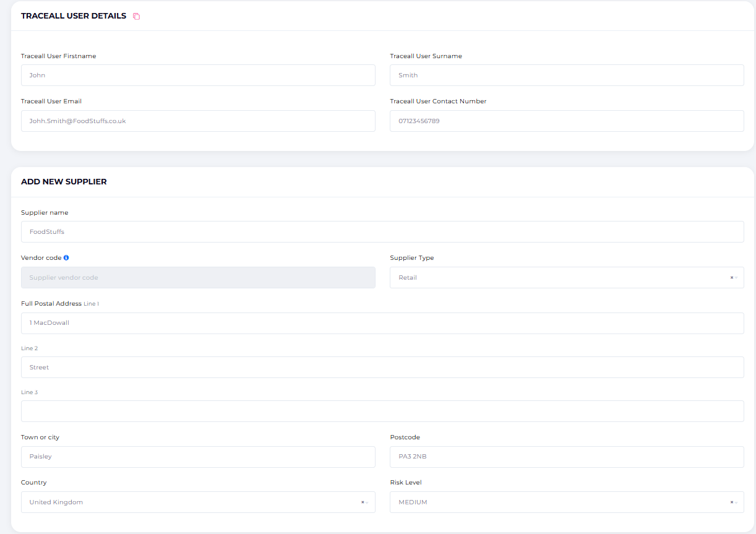This screenshot has height=534, width=756.
Task: Select the address Line 2 field containing Street
Action: pyautogui.click(x=382, y=368)
